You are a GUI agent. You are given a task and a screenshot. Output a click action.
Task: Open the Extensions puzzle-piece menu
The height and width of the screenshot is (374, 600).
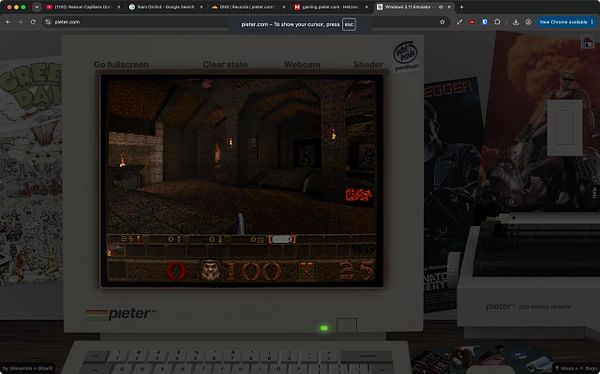(x=497, y=22)
